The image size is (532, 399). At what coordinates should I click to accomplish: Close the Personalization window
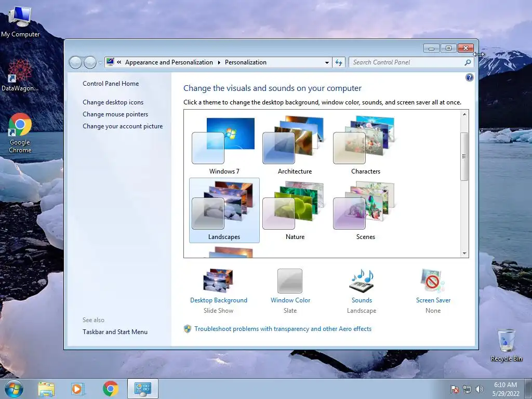[x=466, y=48]
